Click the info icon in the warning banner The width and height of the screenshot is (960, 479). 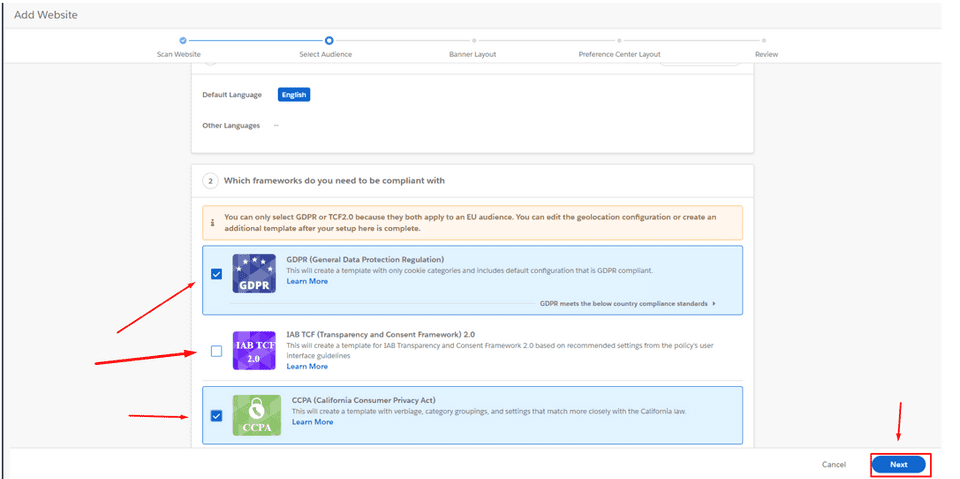(213, 223)
